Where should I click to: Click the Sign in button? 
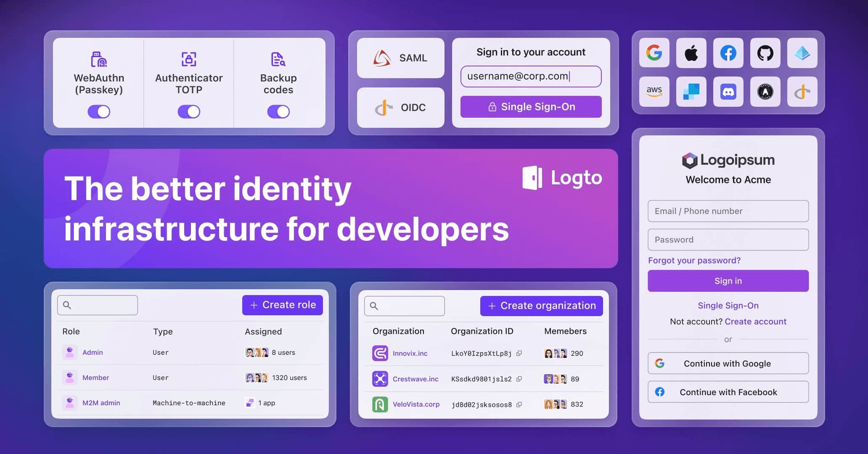pyautogui.click(x=728, y=281)
